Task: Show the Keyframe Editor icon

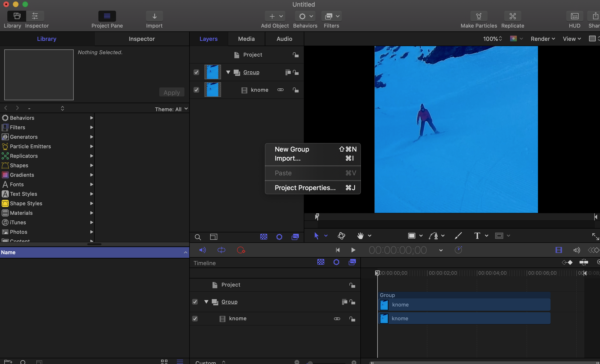Action: tap(593, 250)
